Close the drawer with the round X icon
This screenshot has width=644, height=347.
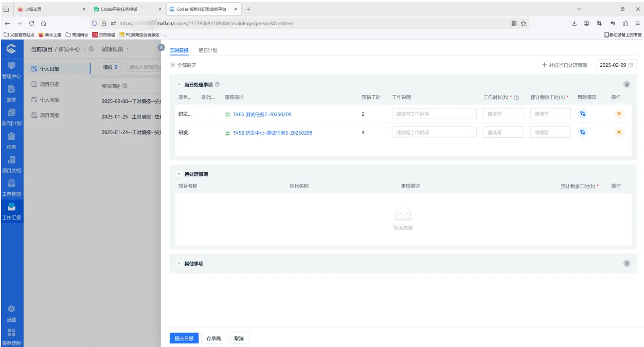click(x=161, y=47)
